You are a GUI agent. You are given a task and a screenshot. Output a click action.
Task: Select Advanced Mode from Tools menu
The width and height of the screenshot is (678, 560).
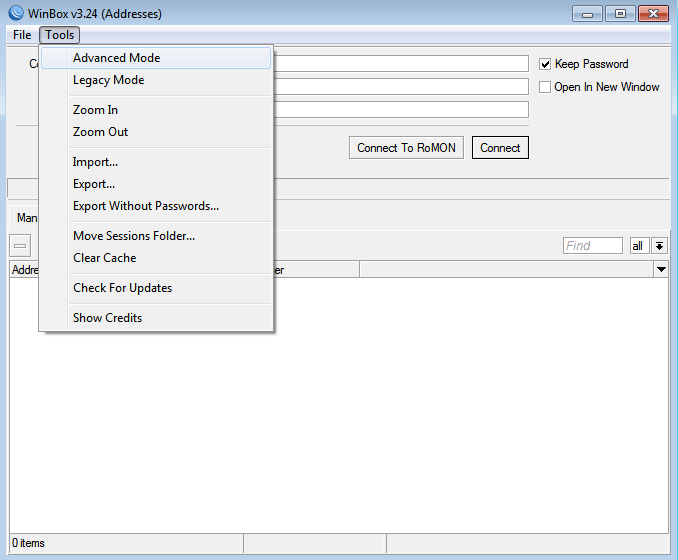(x=116, y=58)
